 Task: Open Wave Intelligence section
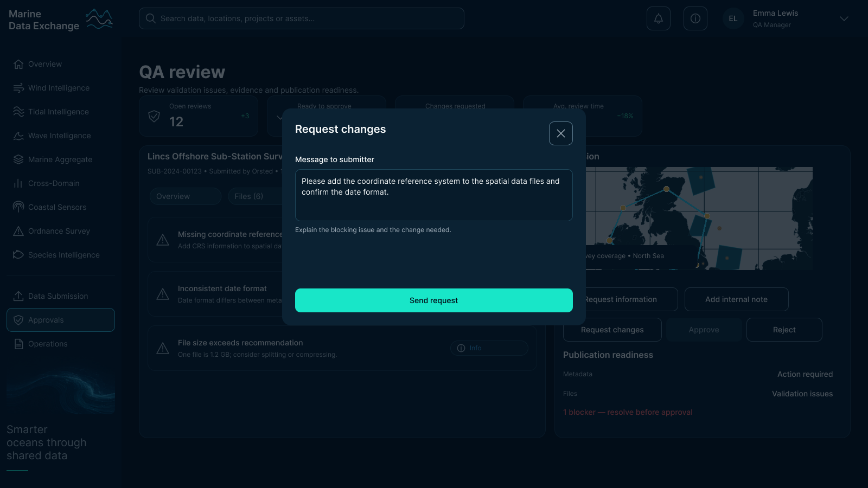[61, 136]
